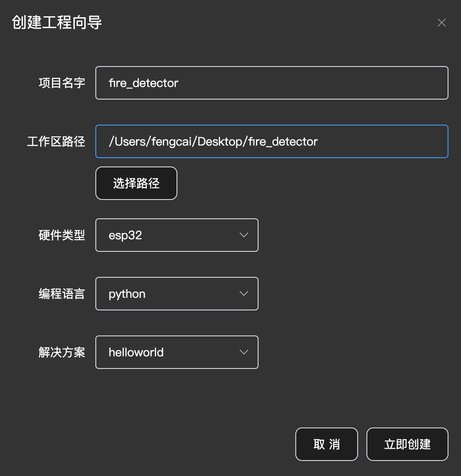Viewport: 461px width, 476px height.
Task: Click the 工作区路径 label
Action: point(56,141)
